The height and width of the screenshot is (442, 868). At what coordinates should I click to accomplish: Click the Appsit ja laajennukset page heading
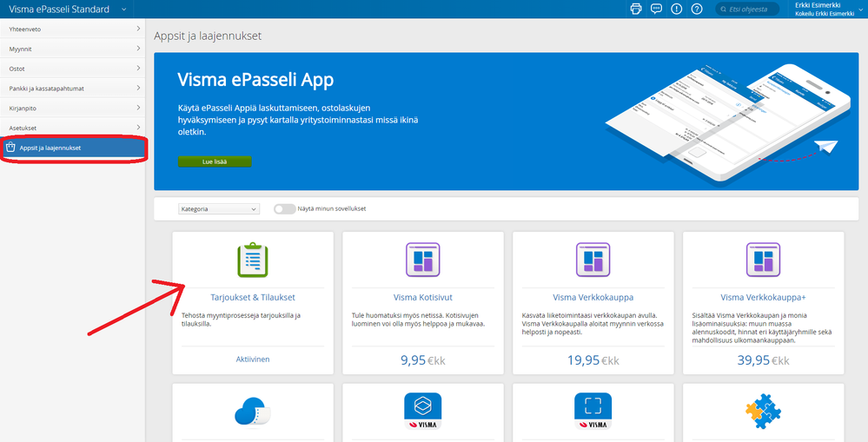pyautogui.click(x=208, y=36)
